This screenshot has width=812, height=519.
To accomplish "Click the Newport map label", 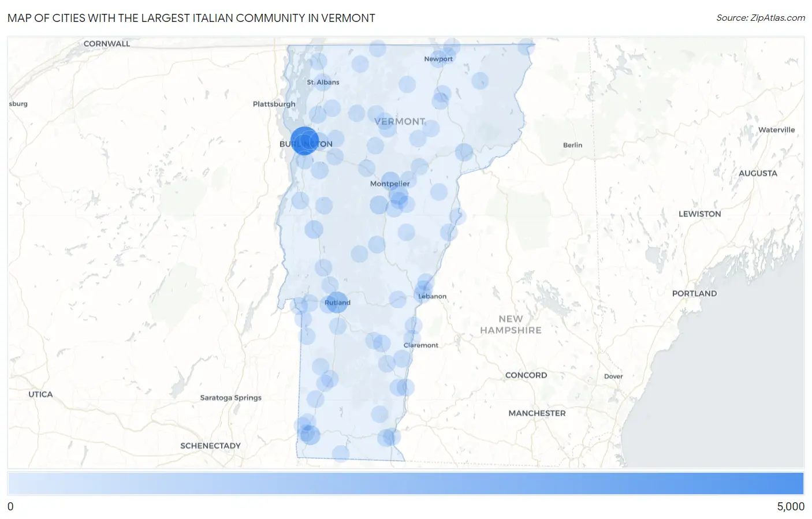I will point(438,59).
